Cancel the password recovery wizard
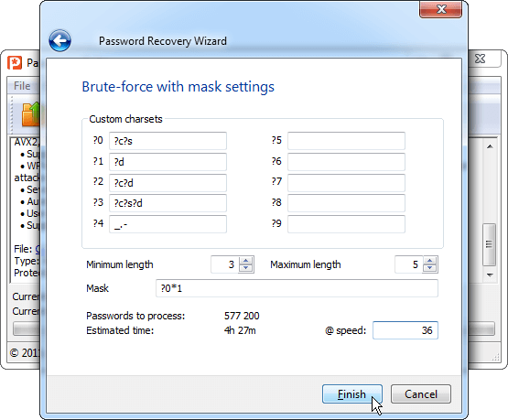 pyautogui.click(x=421, y=394)
